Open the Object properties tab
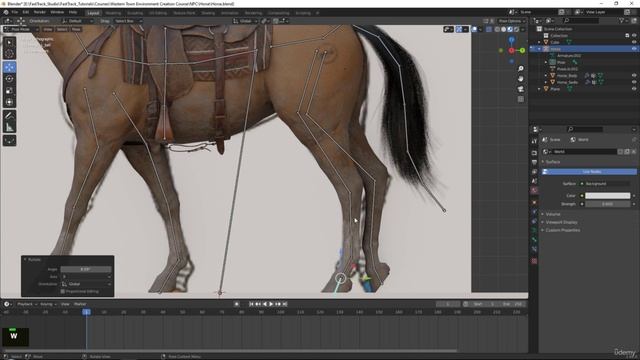640x360 pixels. tap(534, 202)
